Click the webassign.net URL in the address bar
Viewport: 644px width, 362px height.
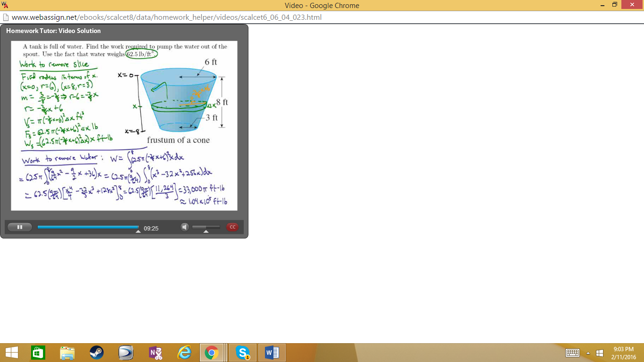pyautogui.click(x=166, y=17)
